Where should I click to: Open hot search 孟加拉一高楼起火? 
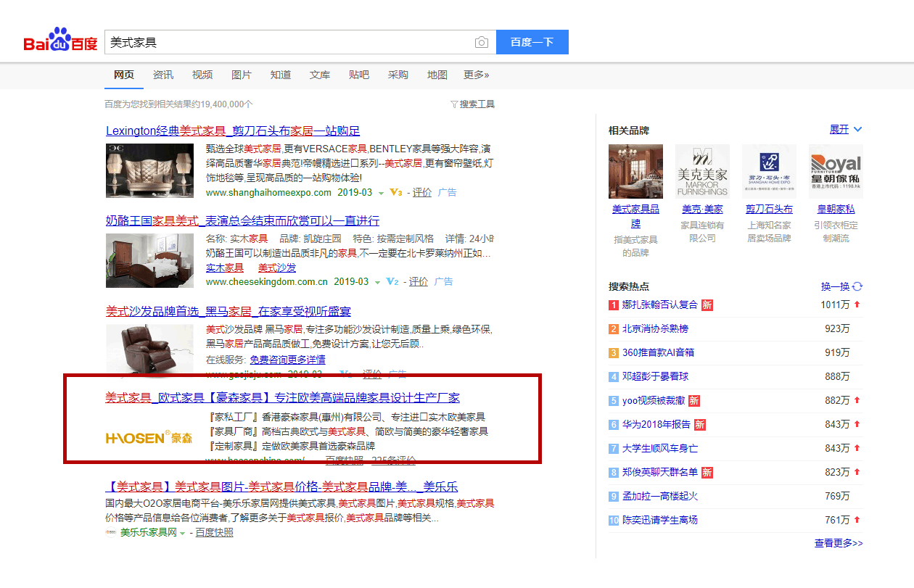(x=660, y=496)
